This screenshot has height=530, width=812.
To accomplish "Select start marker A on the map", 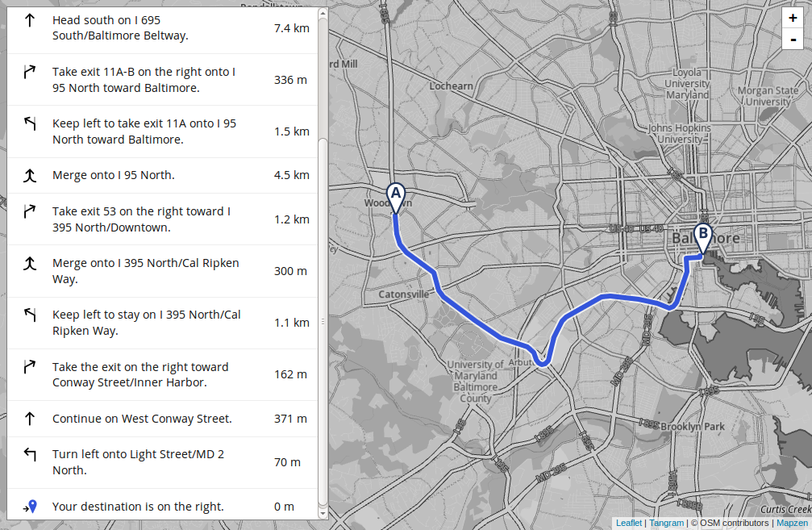I will (396, 198).
